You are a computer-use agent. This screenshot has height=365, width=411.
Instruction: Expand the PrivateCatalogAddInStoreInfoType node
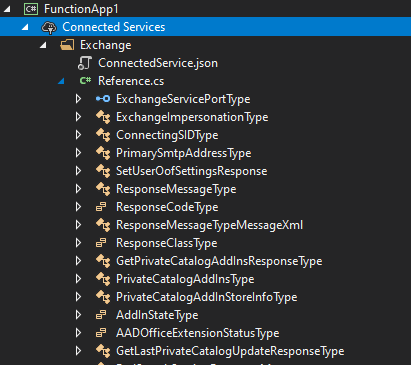point(78,297)
